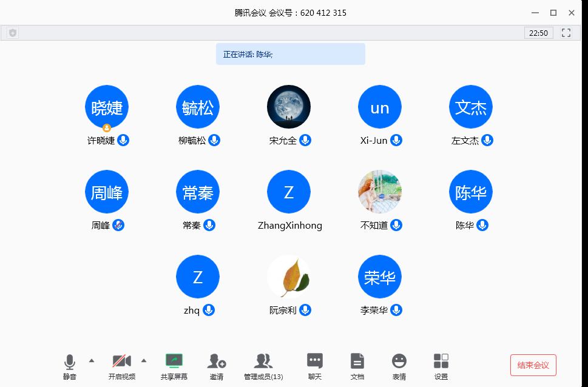This screenshot has width=588, height=387.
Task: Open the Invite (邀请) participants icon
Action: (217, 362)
